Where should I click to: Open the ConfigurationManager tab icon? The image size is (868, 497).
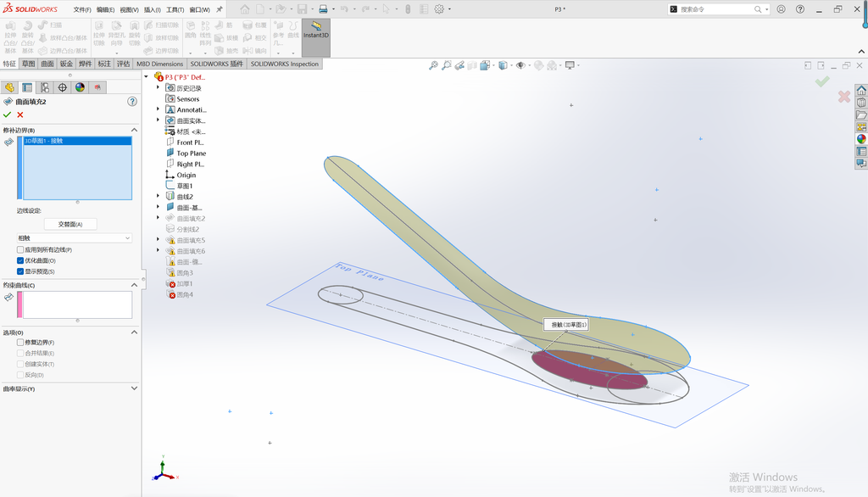(x=45, y=87)
